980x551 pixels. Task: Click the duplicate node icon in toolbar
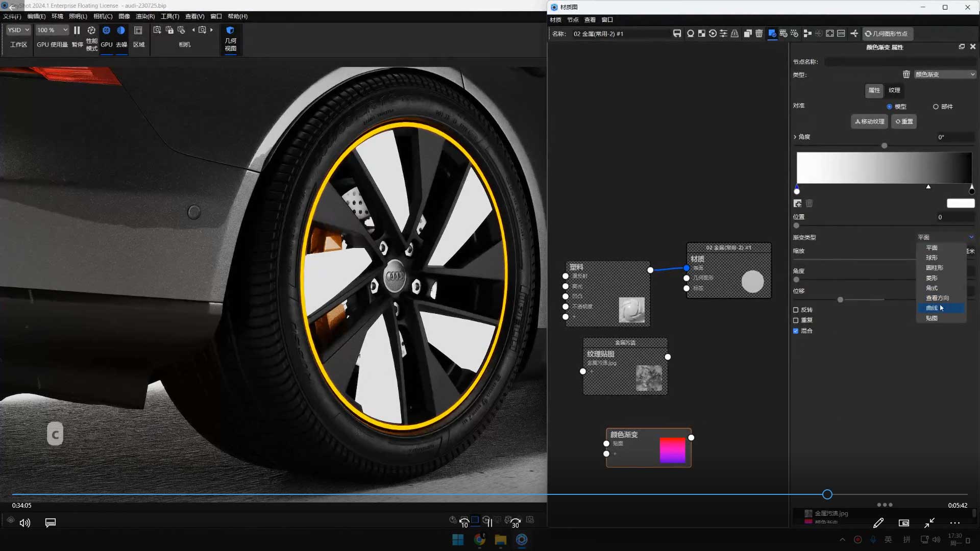748,34
